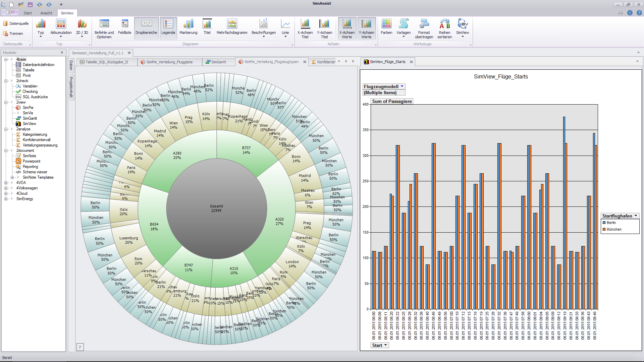Open the SimGantt document tab
The image size is (644, 362).
pyautogui.click(x=218, y=62)
